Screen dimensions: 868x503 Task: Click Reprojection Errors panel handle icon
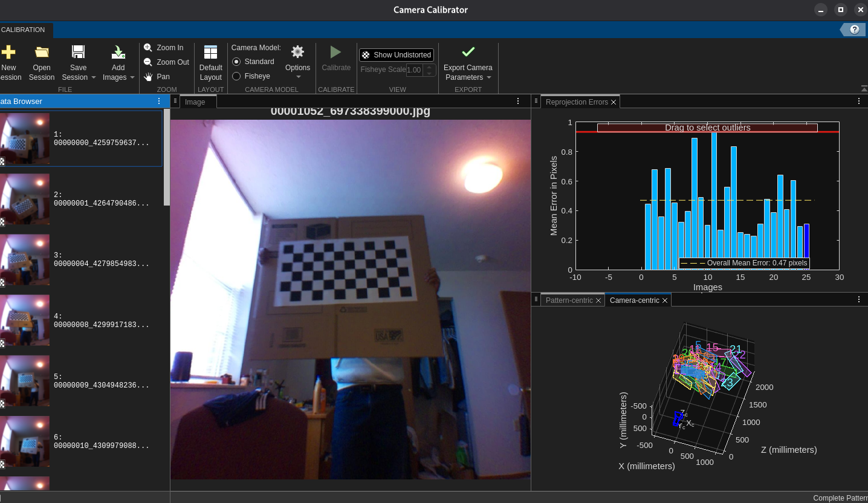click(x=535, y=102)
